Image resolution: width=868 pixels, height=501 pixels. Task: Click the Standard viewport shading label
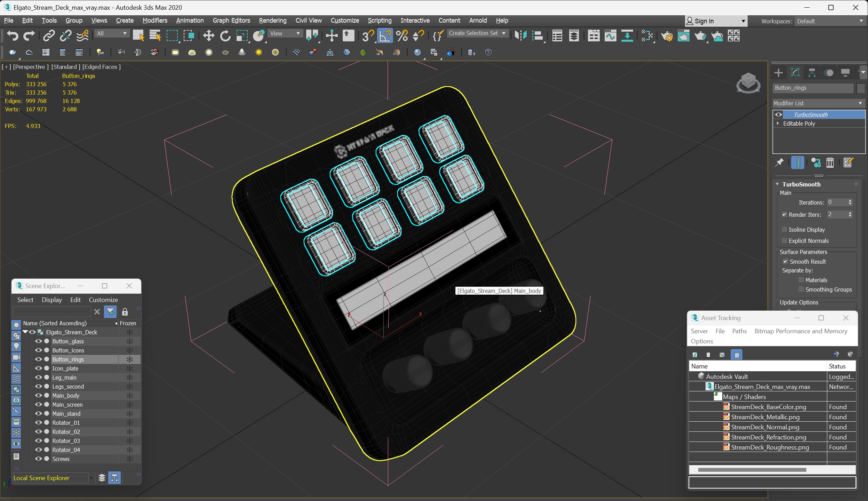65,66
